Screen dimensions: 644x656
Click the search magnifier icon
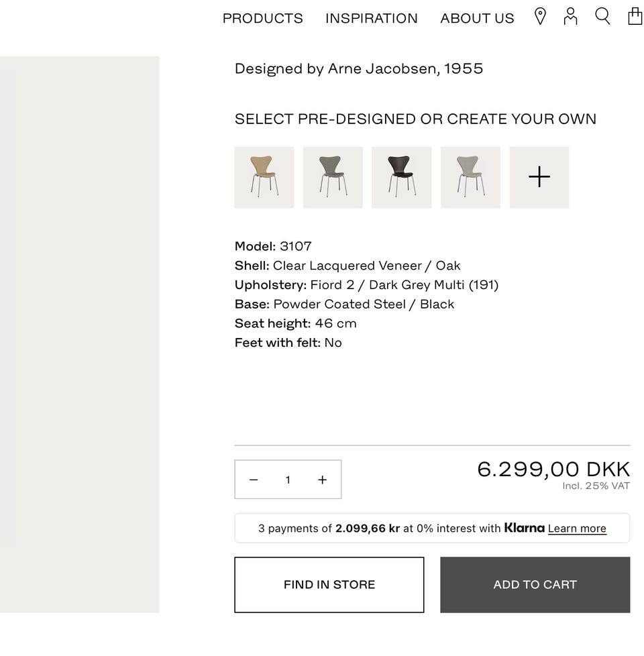click(602, 17)
